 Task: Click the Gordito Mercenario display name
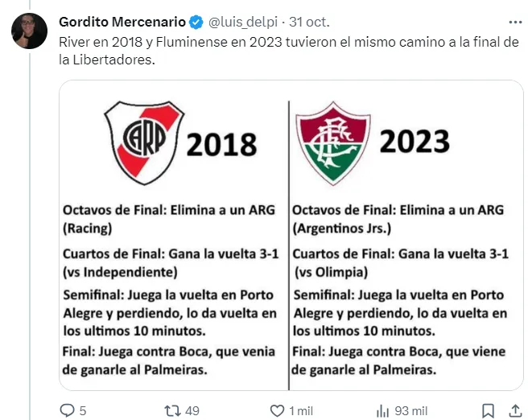tap(122, 21)
